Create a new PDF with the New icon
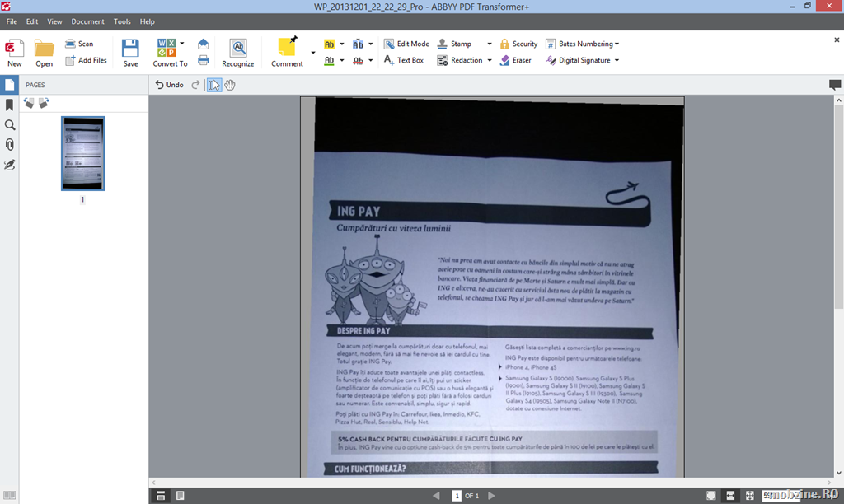The height and width of the screenshot is (504, 844). coord(14,53)
